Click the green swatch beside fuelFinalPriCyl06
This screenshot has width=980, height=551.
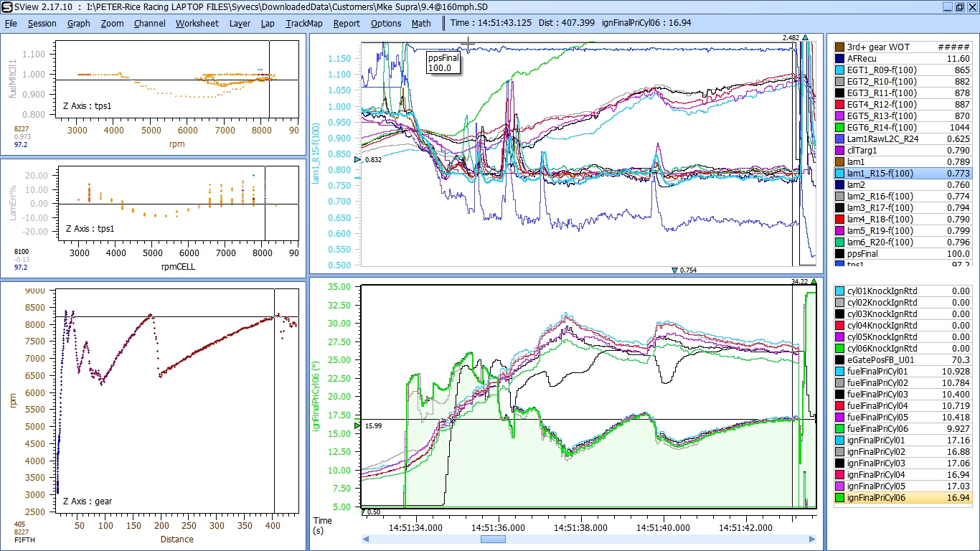[x=839, y=428]
